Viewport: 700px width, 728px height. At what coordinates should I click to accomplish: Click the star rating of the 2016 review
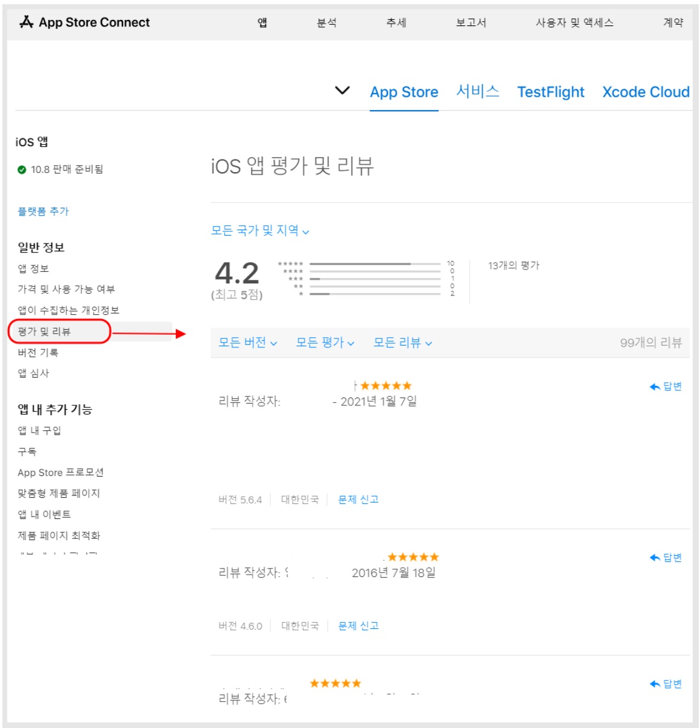[x=413, y=557]
